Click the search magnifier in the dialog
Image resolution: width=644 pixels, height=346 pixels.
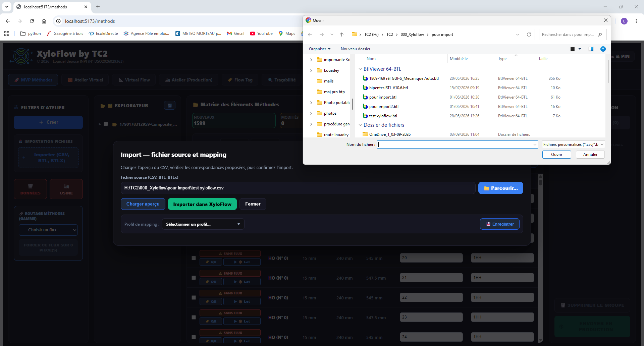[600, 35]
